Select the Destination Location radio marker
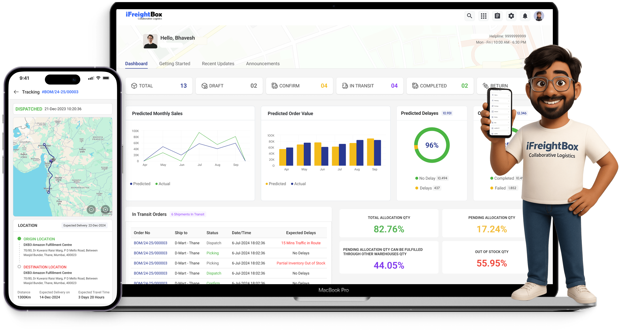Image resolution: width=644 pixels, height=335 pixels. click(x=19, y=267)
